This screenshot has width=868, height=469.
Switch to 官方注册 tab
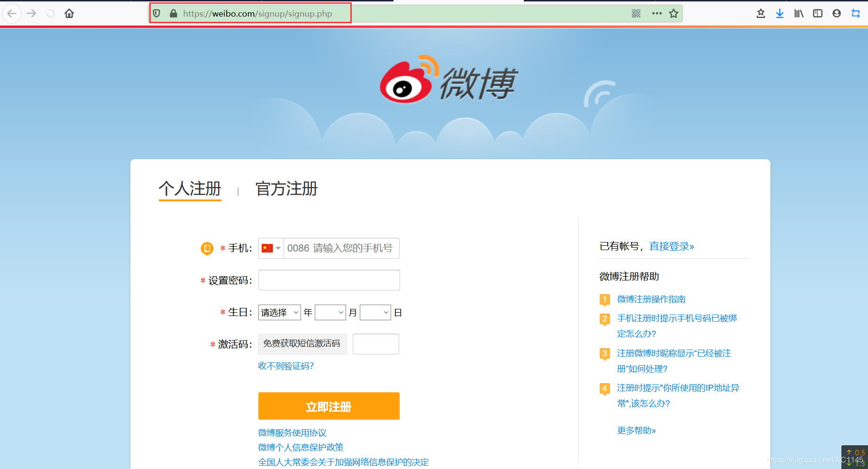286,189
